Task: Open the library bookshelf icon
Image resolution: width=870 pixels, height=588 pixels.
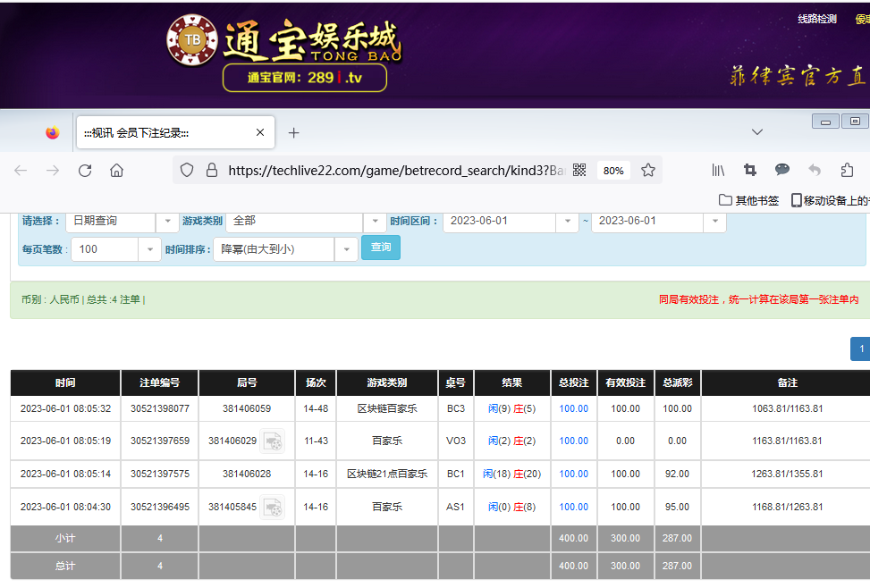Action: pyautogui.click(x=718, y=170)
